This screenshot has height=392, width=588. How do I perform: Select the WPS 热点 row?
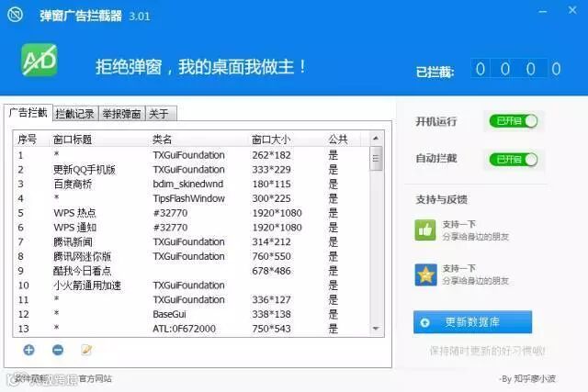[191, 213]
